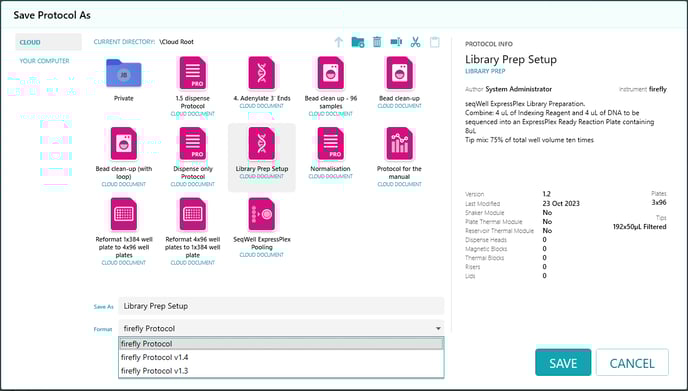Click the Library Prep Setup info heading
Image resolution: width=688 pixels, height=391 pixels.
click(511, 60)
